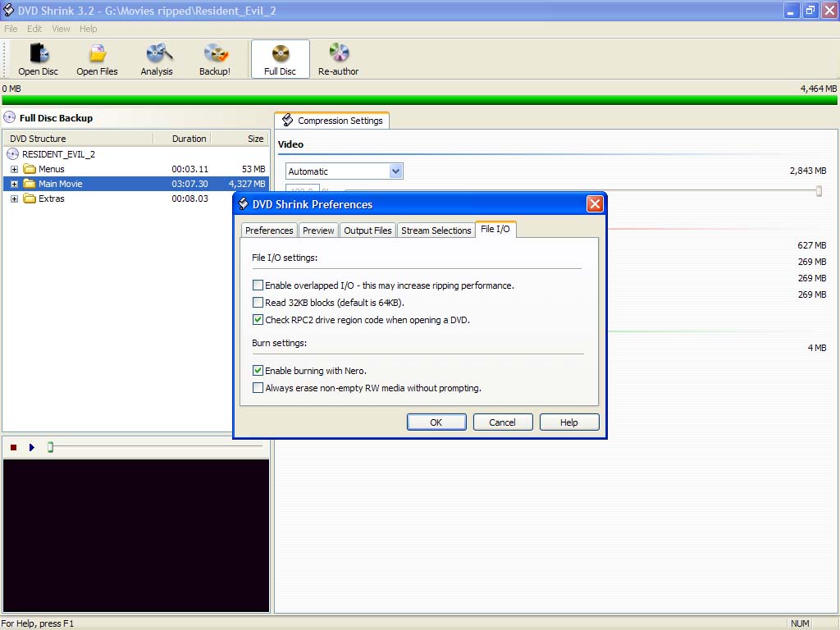Screen dimensions: 840x630
Task: Expand the Main Movie tree node
Action: coord(15,184)
